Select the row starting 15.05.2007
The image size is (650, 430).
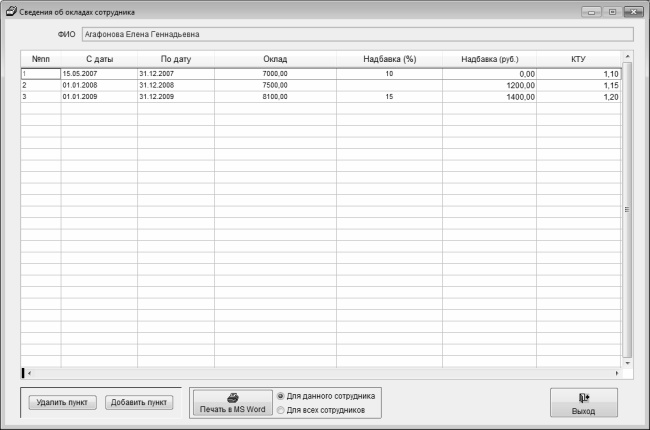(99, 74)
